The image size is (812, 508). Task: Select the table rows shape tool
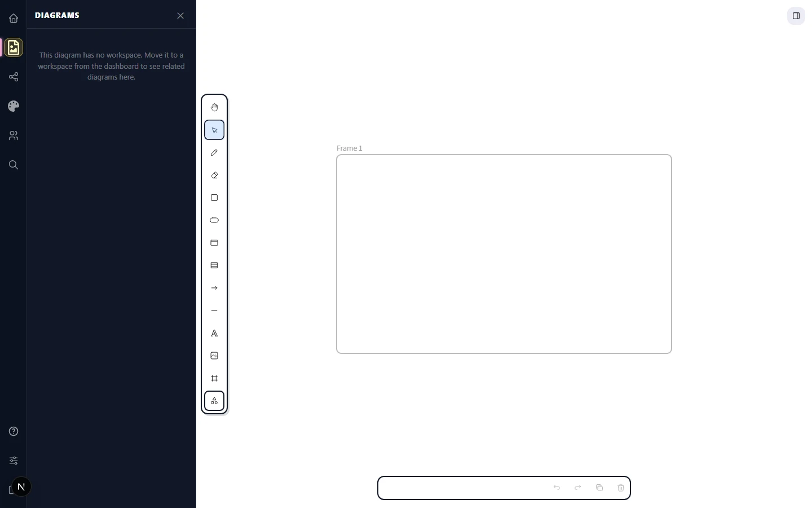(x=214, y=265)
